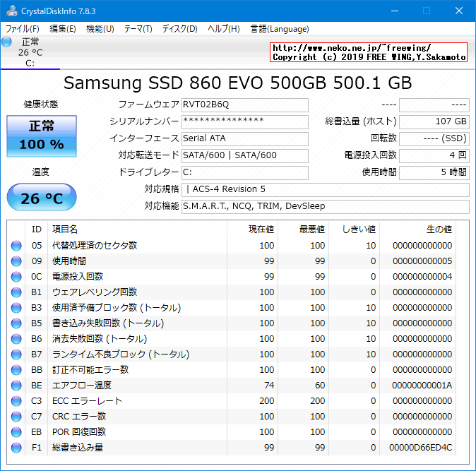
Task: Open the neko.ne.jp freewing URL banner
Action: coord(369,52)
